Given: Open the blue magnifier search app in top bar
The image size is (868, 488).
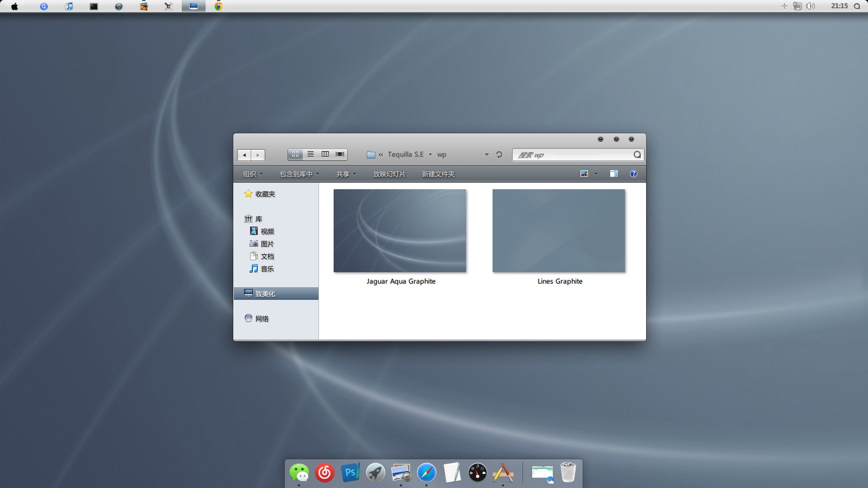Looking at the screenshot, I should point(44,7).
